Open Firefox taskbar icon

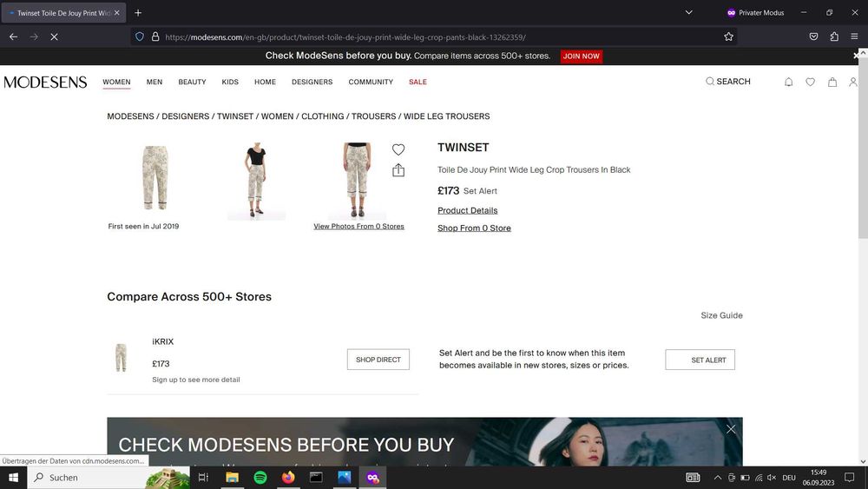[288, 478]
